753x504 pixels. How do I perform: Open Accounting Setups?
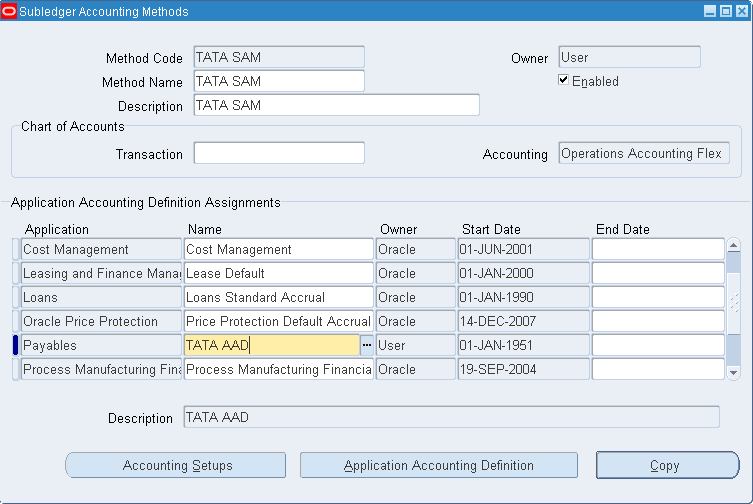(x=176, y=465)
